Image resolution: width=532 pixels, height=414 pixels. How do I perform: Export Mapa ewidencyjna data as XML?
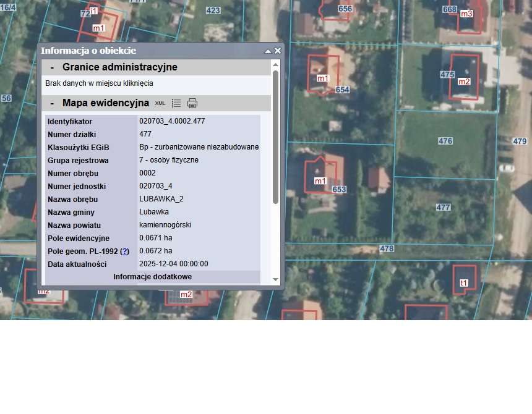pos(160,103)
